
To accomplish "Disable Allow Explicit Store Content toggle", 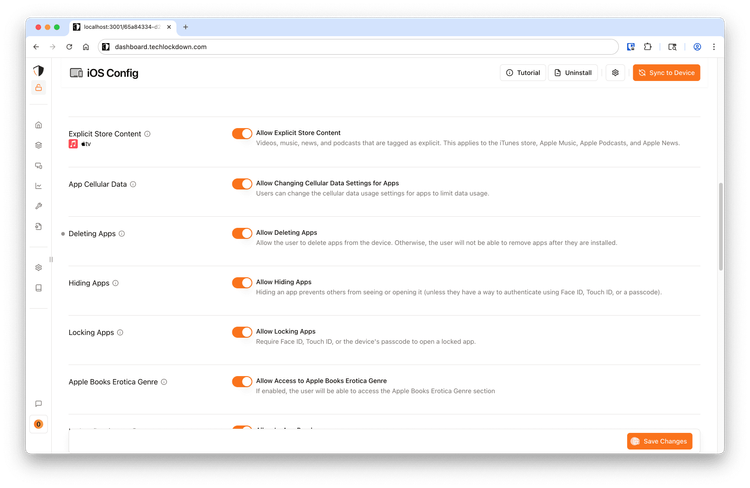I will coord(241,133).
